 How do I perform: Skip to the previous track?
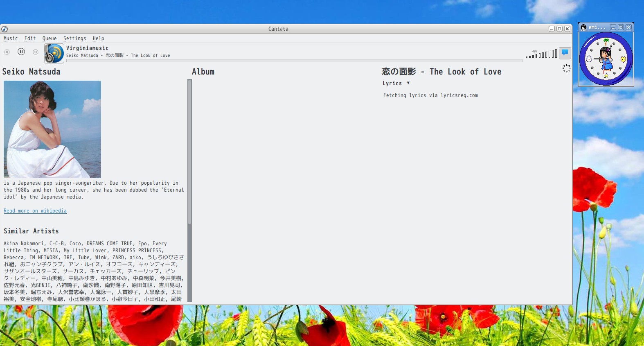coord(7,52)
